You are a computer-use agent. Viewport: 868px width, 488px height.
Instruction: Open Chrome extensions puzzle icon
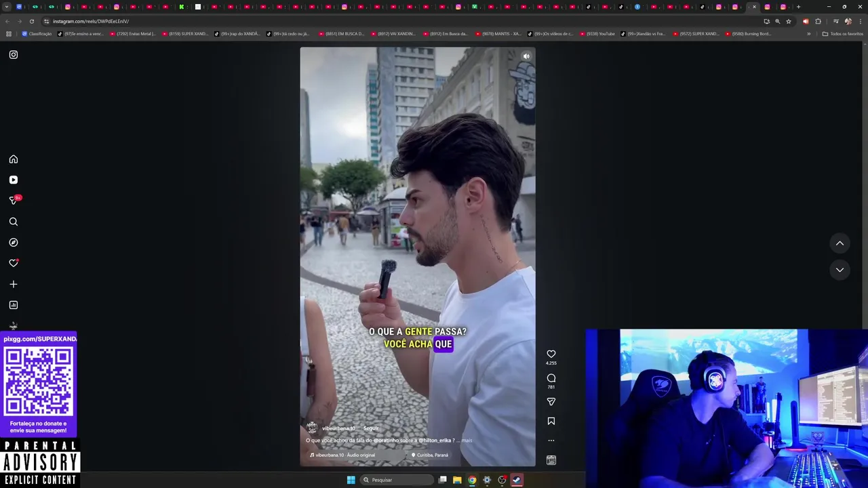click(818, 21)
